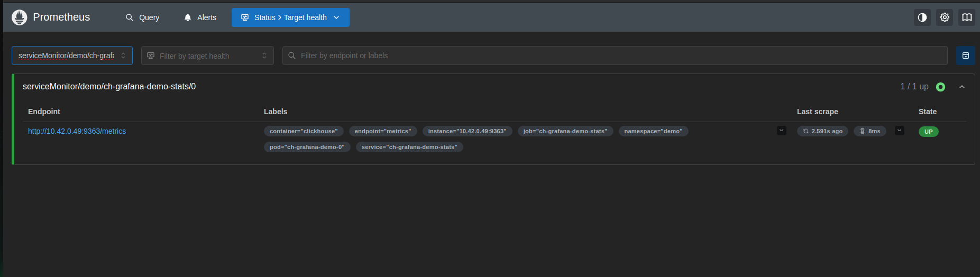Click the Last scrape column header

coord(817,112)
